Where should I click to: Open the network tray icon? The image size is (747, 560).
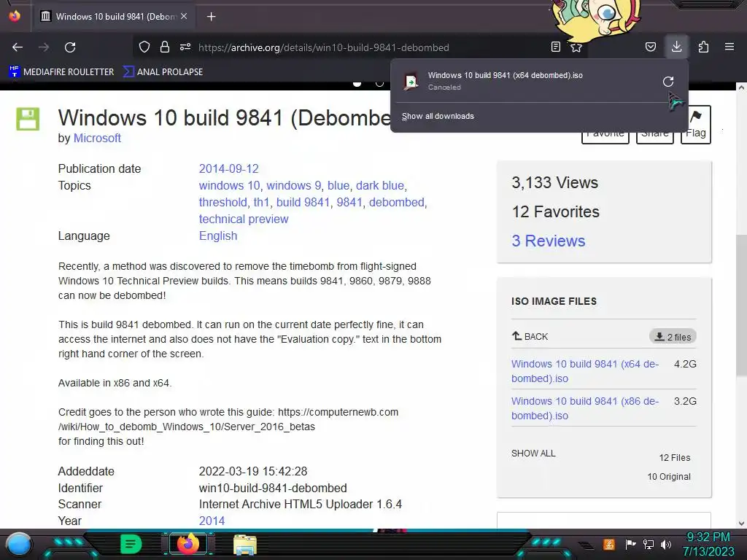pos(648,544)
